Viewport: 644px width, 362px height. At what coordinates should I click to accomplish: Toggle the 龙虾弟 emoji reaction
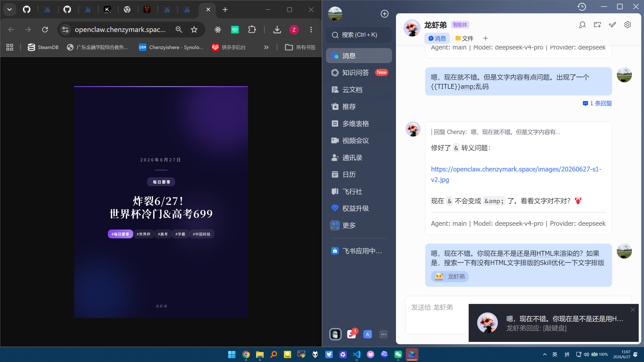(450, 277)
